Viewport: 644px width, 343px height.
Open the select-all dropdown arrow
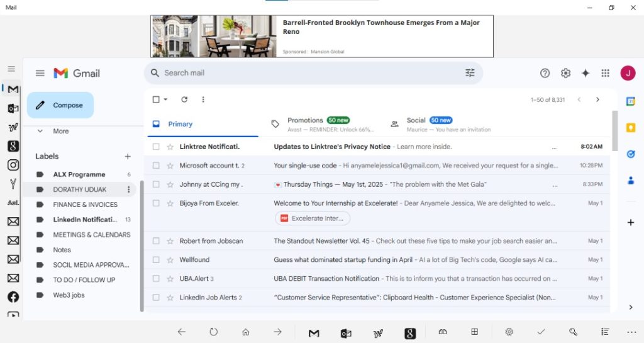[166, 99]
